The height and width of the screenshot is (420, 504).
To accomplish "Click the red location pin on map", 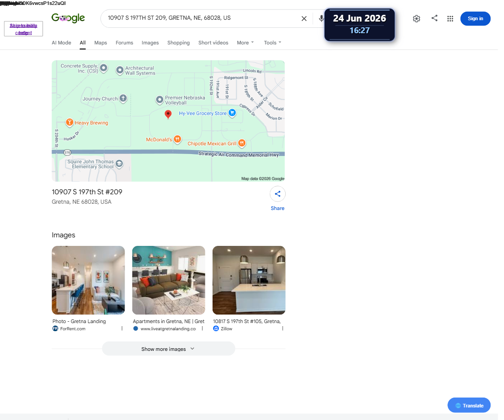I will click(168, 114).
